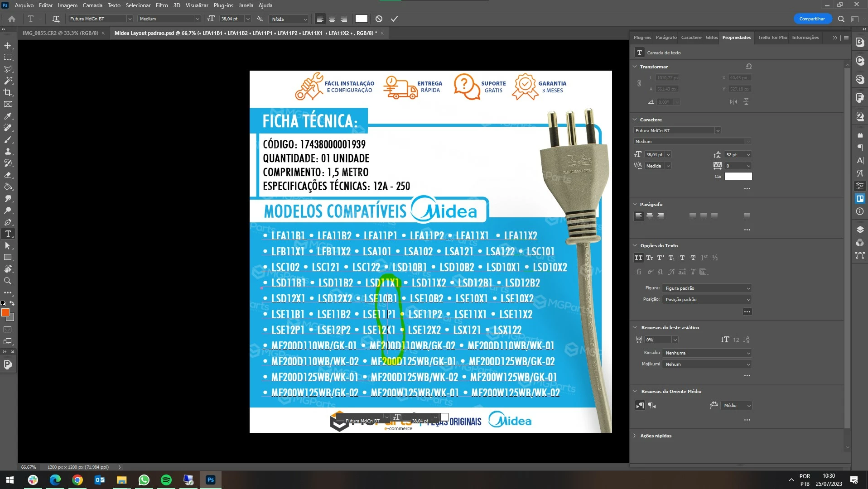Screen dimensions: 868x489
Task: Select the Horizontal Type tool
Action: [8, 234]
